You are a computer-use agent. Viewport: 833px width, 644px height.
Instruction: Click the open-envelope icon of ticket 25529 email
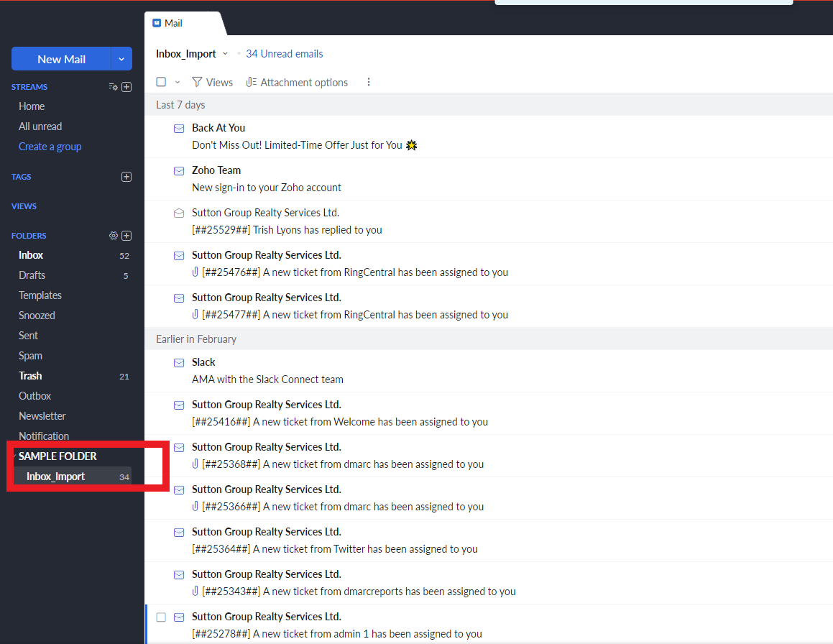179,213
